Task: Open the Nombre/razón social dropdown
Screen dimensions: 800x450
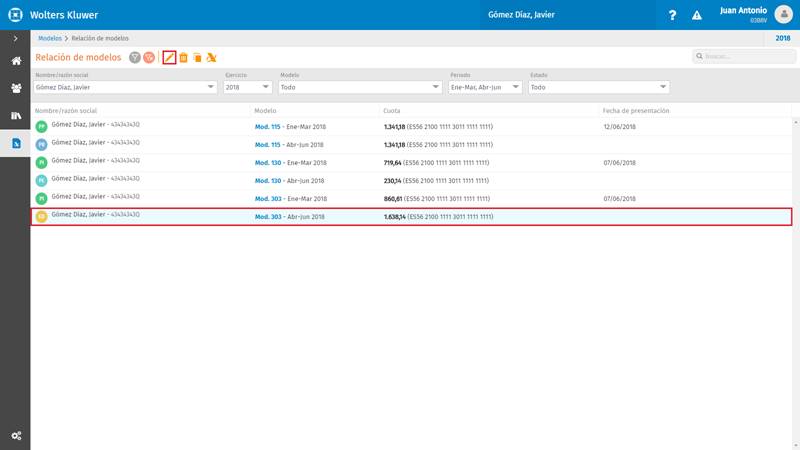Action: (125, 87)
